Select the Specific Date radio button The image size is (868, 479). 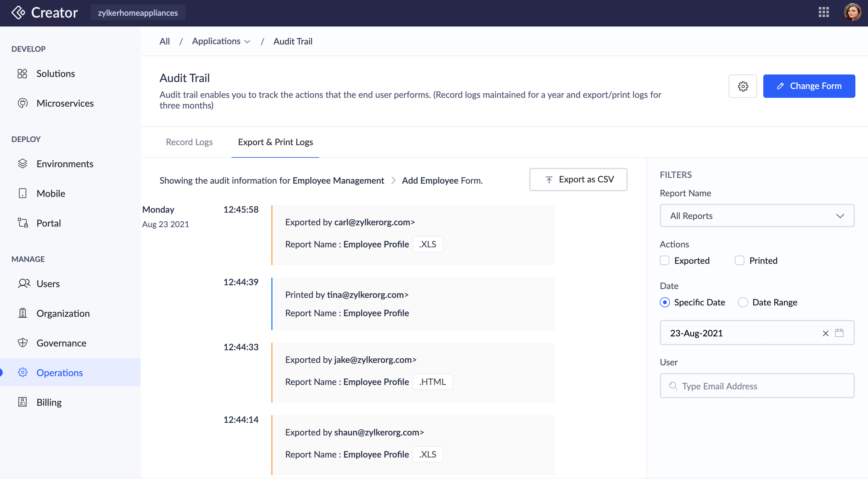click(665, 302)
